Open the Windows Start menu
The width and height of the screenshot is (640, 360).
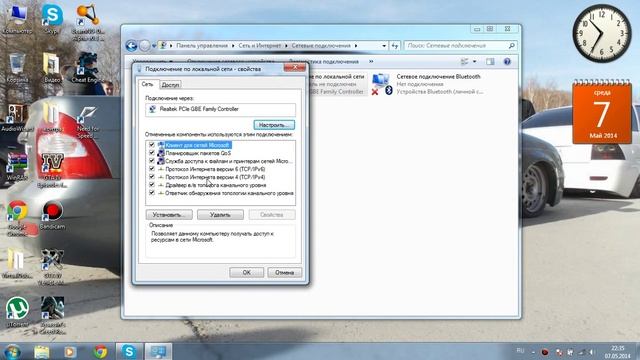[x=11, y=351]
